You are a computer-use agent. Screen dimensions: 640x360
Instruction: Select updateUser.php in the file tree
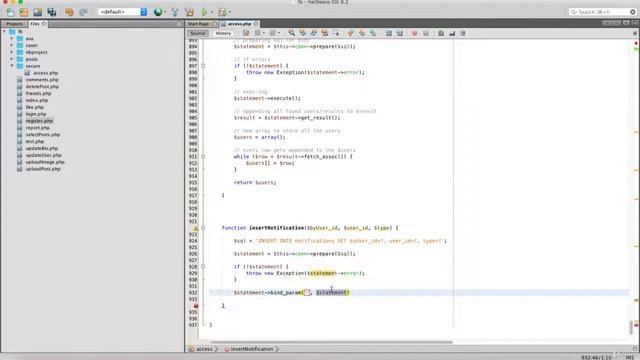pos(44,155)
